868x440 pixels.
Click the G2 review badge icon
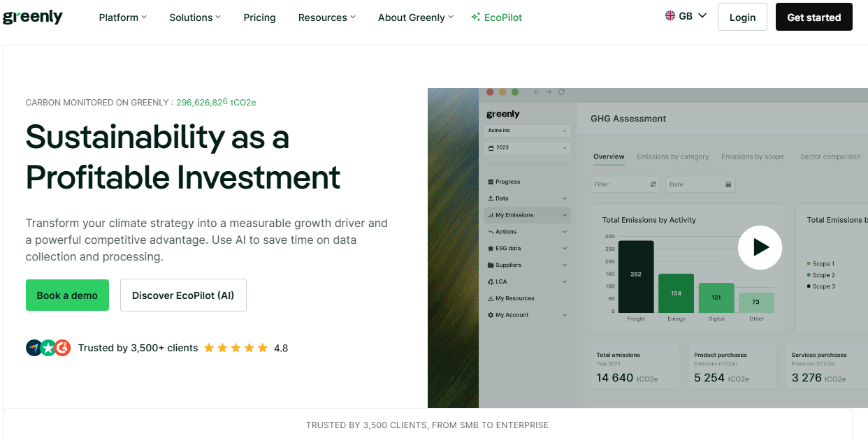(x=63, y=348)
